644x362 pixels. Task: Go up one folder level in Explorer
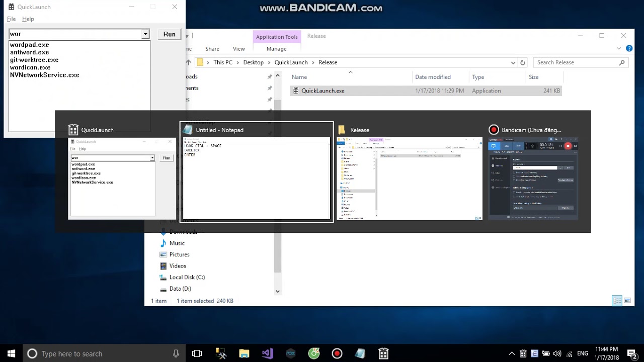[x=189, y=63]
